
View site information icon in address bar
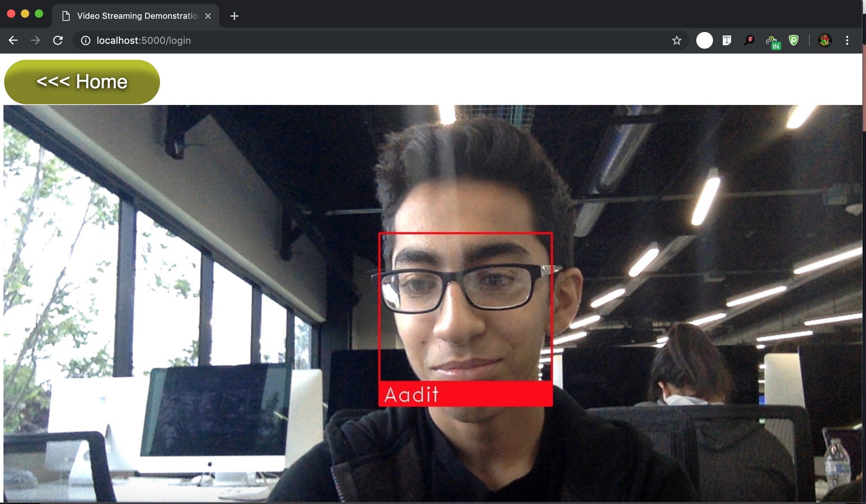pyautogui.click(x=86, y=40)
